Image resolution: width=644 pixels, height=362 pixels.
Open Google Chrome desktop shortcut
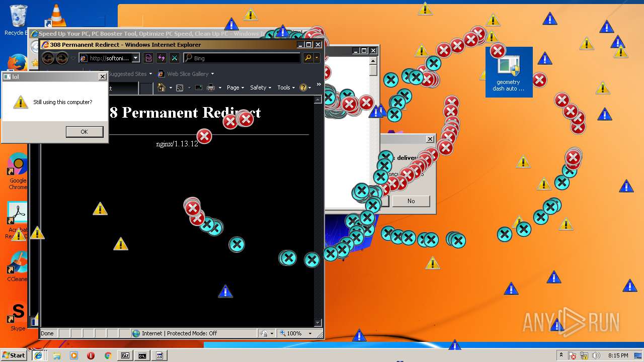click(18, 171)
